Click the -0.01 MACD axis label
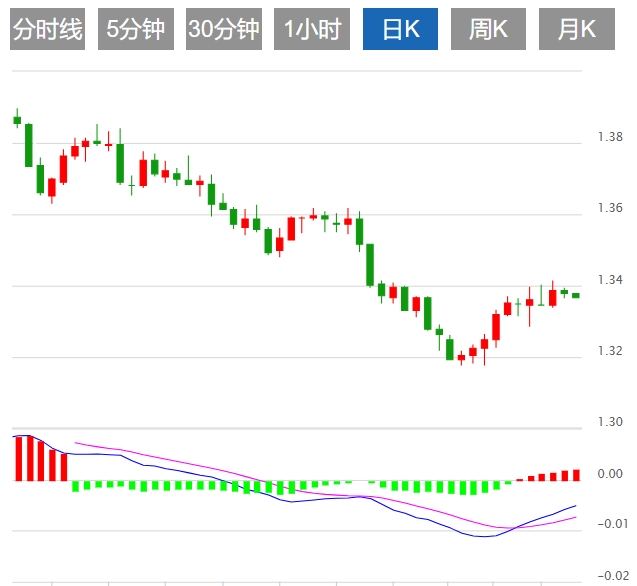Screen dimensions: 637x586 coord(609,524)
